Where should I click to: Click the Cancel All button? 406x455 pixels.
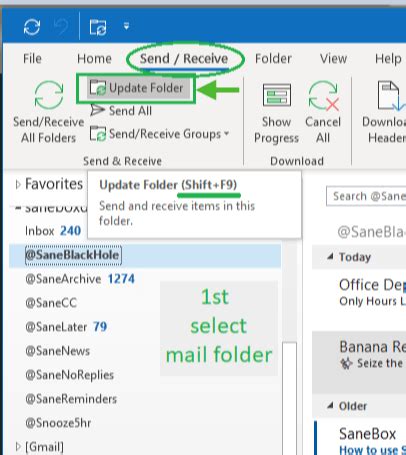click(323, 113)
